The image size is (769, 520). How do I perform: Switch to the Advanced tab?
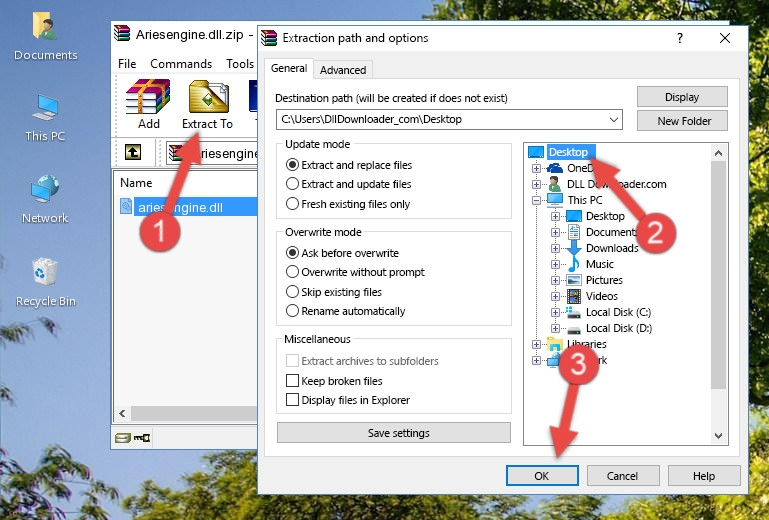[343, 70]
